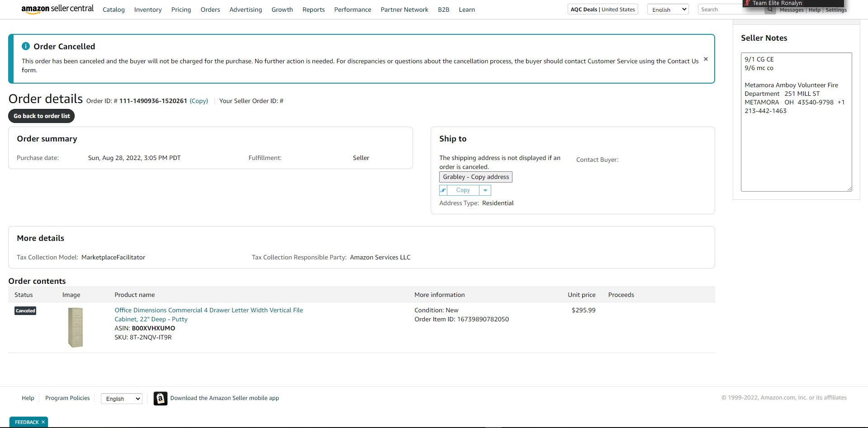This screenshot has width=868, height=428.
Task: Click the Contact Buyer label
Action: (x=597, y=160)
